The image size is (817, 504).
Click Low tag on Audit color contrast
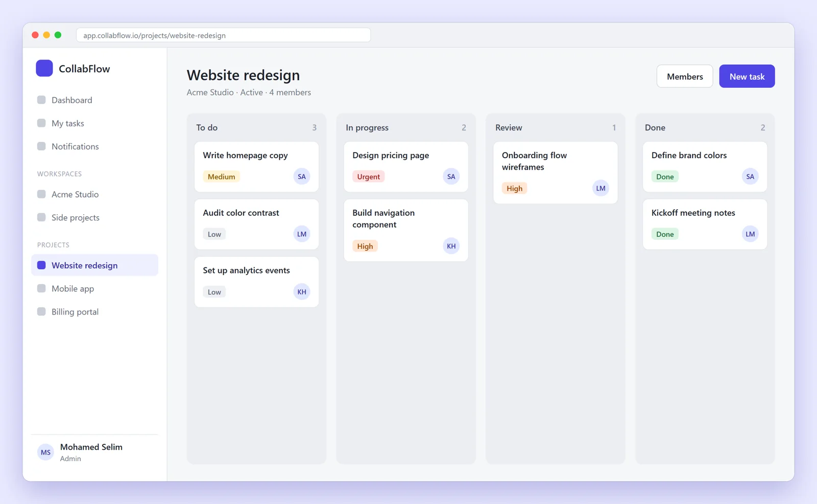[x=214, y=234]
